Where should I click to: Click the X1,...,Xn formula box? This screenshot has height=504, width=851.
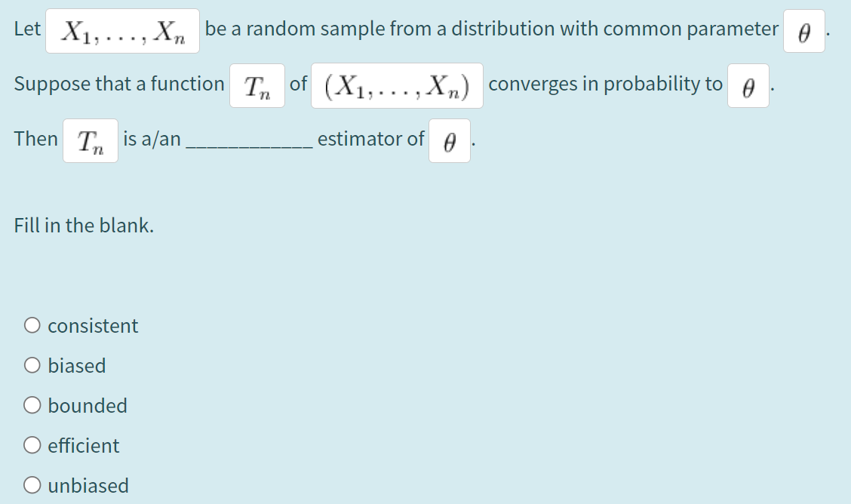[x=122, y=29]
